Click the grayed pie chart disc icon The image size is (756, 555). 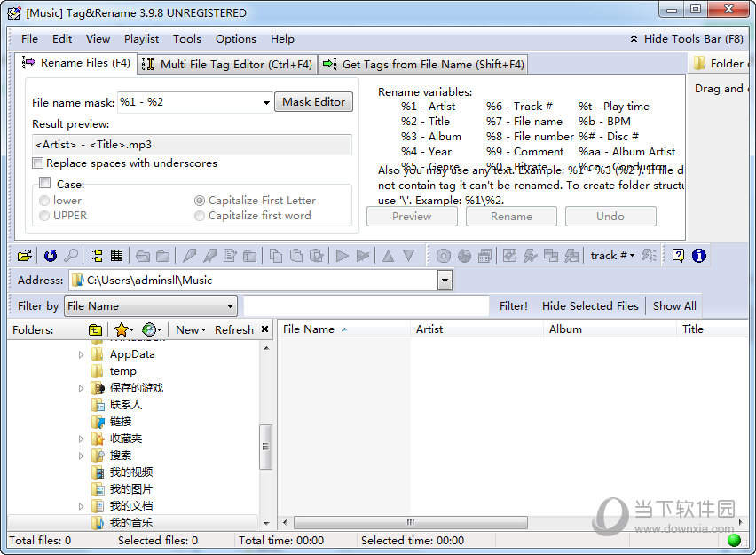tap(464, 256)
